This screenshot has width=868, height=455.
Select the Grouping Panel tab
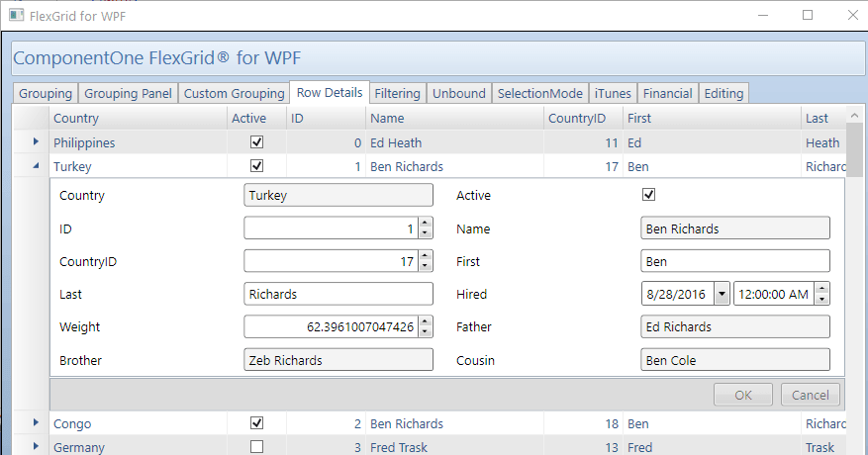click(x=129, y=94)
